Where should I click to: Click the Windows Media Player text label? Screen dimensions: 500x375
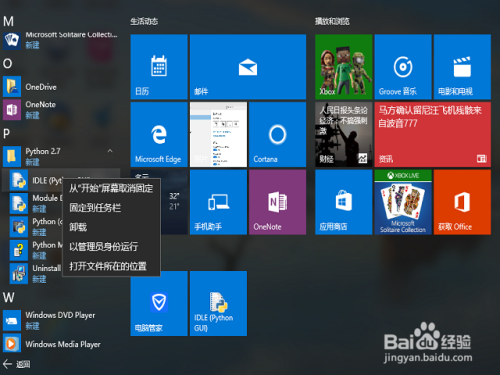pyautogui.click(x=63, y=344)
